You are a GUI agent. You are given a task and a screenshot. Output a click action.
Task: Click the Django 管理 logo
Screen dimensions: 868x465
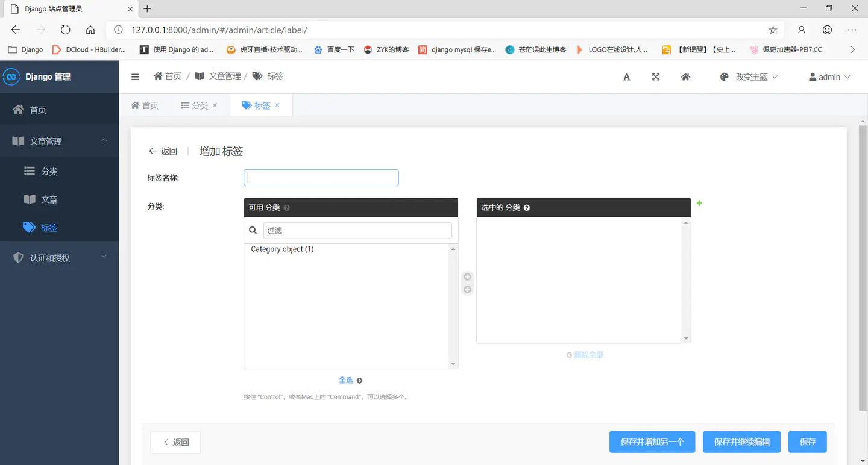tap(37, 76)
